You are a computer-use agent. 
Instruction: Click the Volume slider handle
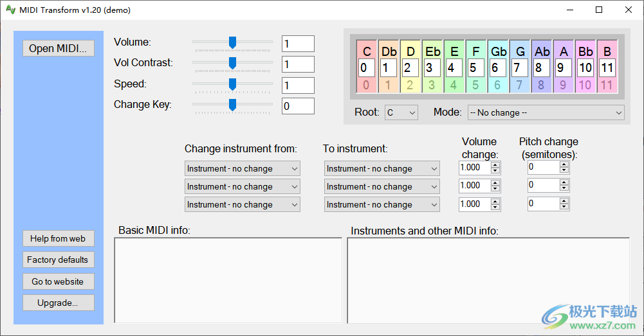coord(232,42)
